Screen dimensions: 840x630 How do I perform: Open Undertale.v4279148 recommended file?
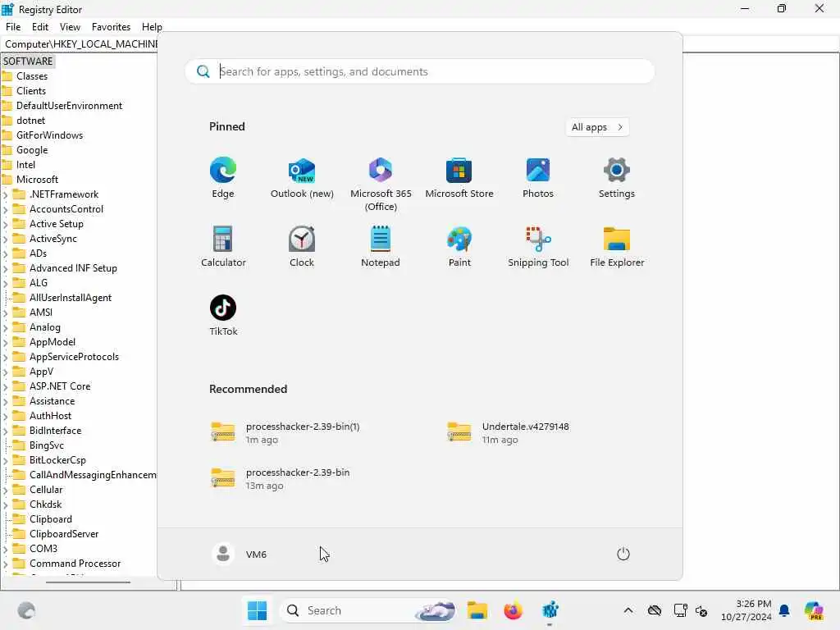(509, 432)
